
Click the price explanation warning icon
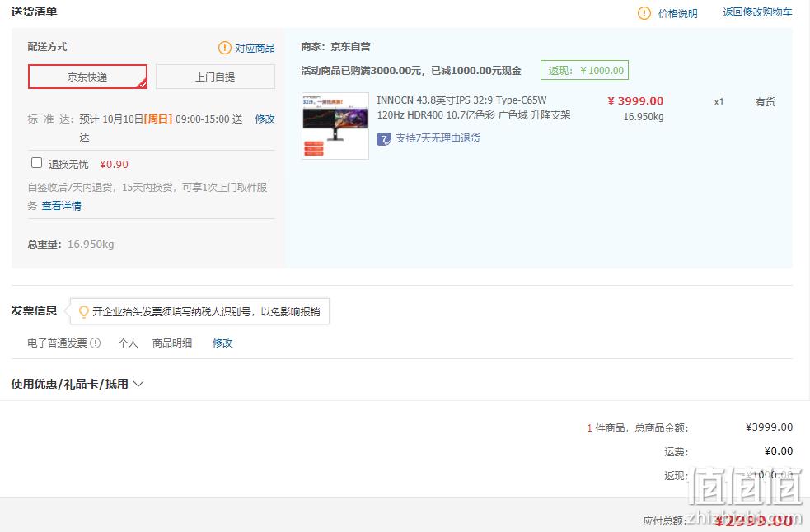644,13
